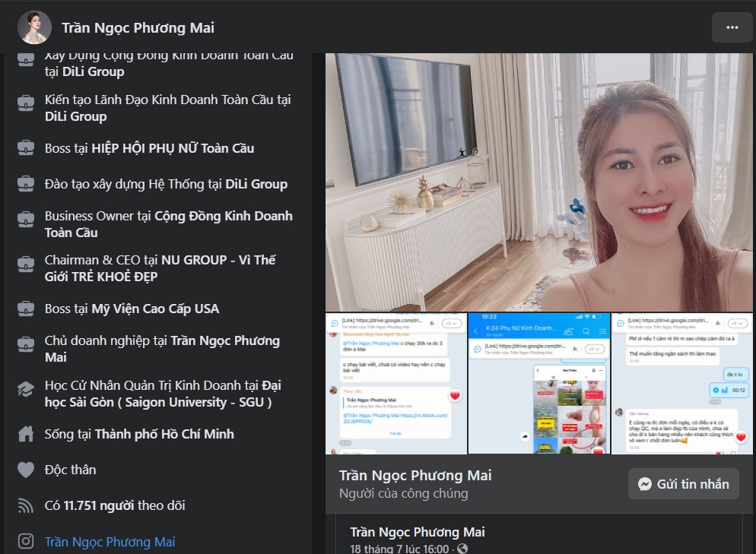Screen dimensions: 756x554
Task: Click briefcase icon beside Business Owner
Action: click(26, 219)
